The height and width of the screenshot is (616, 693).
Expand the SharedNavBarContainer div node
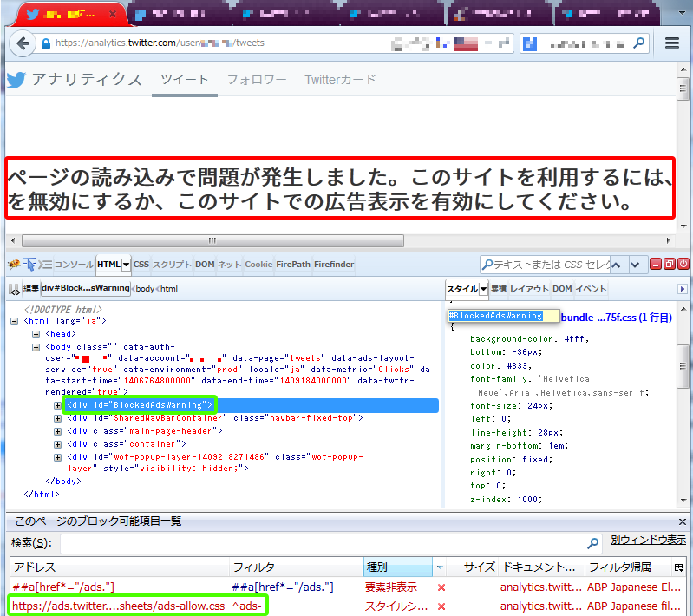(x=57, y=418)
